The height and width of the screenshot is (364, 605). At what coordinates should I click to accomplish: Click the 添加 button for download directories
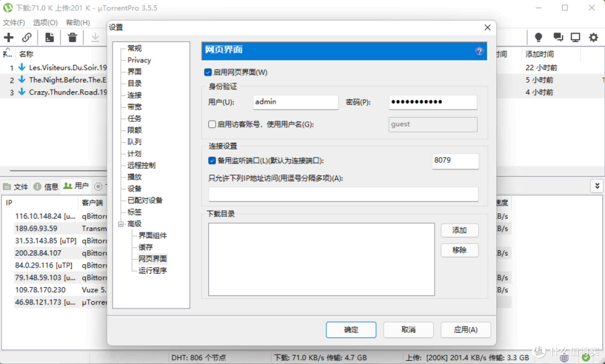click(x=459, y=230)
